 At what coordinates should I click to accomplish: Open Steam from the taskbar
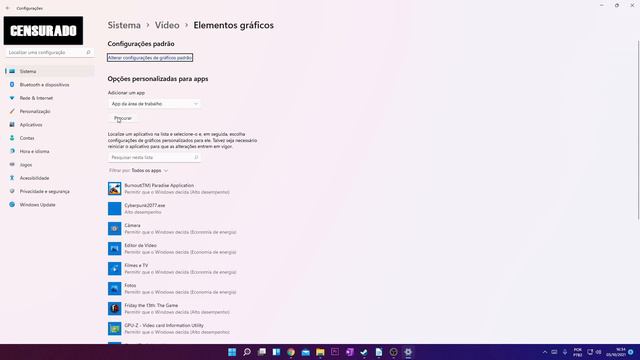364,352
